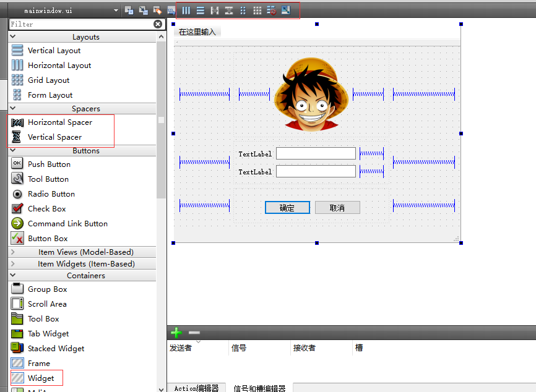Activate Edit Signals/Slots mode icon
This screenshot has width=536, height=392.
[143, 11]
